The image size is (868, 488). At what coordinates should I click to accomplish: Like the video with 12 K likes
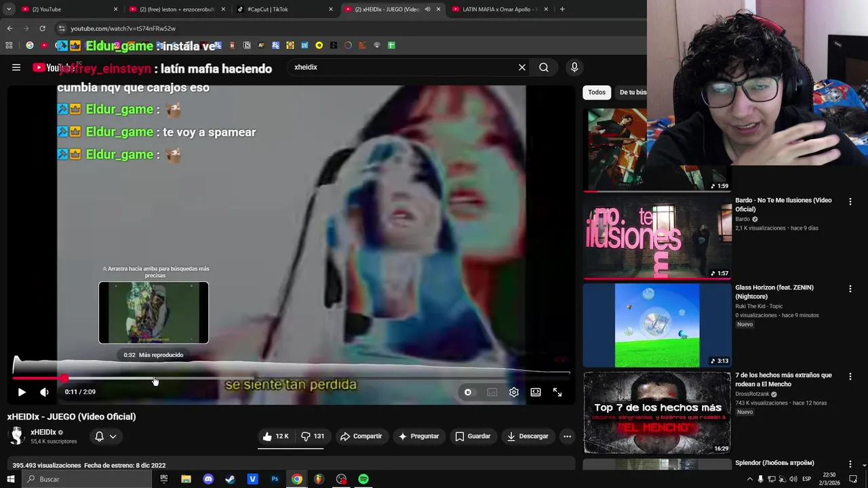click(276, 436)
